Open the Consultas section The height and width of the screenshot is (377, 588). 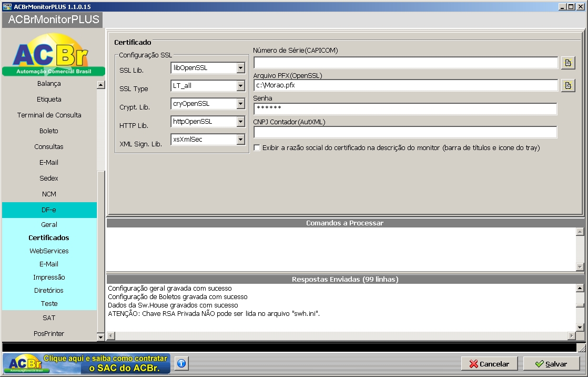click(49, 146)
